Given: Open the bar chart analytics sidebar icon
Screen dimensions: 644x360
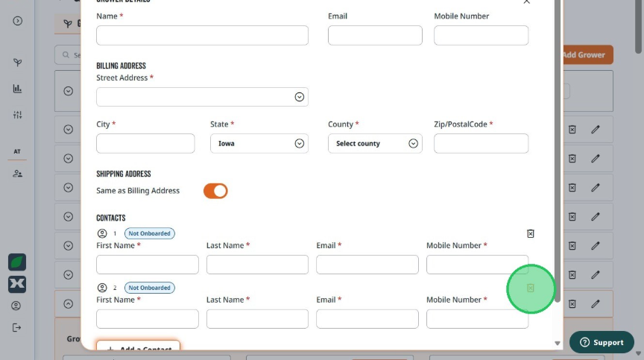Looking at the screenshot, I should point(17,89).
